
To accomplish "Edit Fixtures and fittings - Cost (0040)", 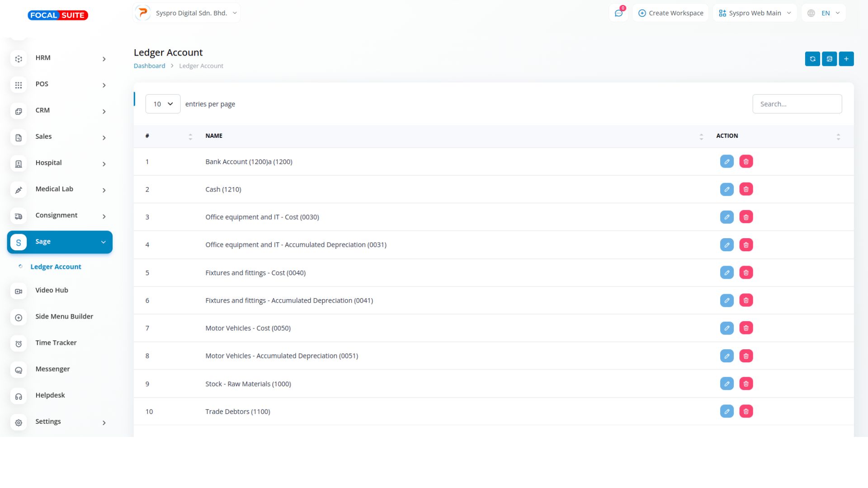I will tap(726, 272).
